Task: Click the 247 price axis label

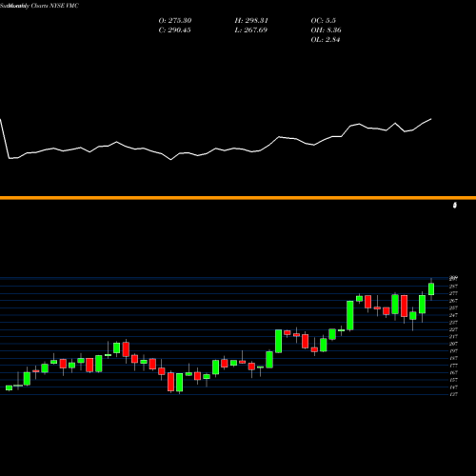Action: coord(453,315)
